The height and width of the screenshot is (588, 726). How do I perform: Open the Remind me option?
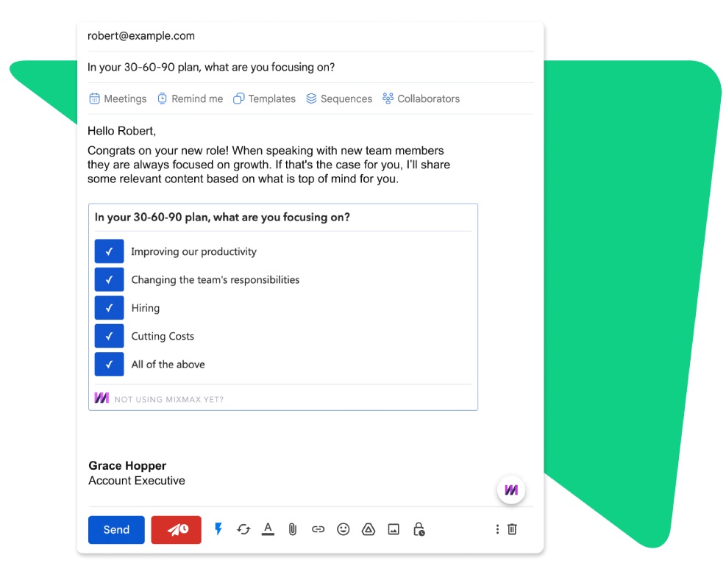coord(191,98)
